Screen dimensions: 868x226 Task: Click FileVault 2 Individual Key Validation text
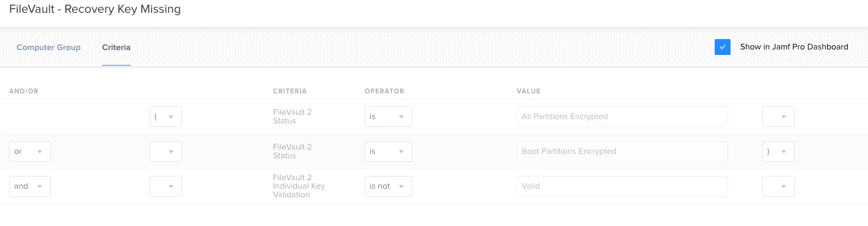click(299, 186)
